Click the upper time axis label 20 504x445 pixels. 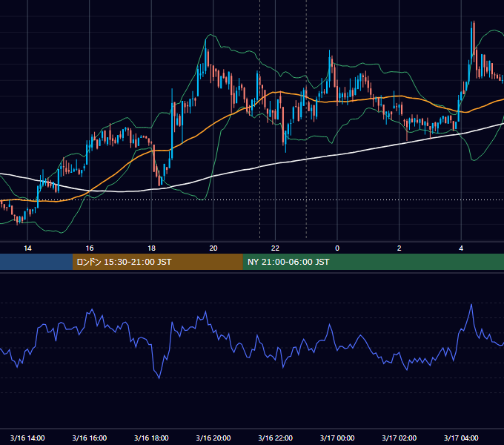coord(213,248)
